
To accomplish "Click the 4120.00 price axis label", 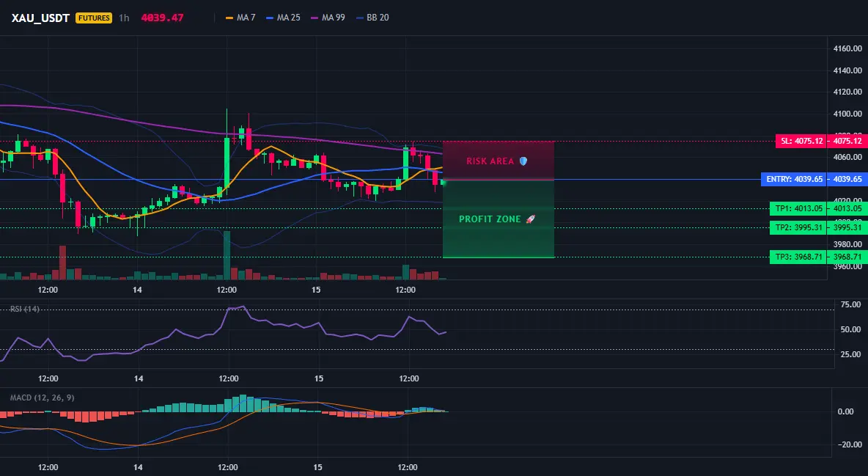I will tap(847, 92).
